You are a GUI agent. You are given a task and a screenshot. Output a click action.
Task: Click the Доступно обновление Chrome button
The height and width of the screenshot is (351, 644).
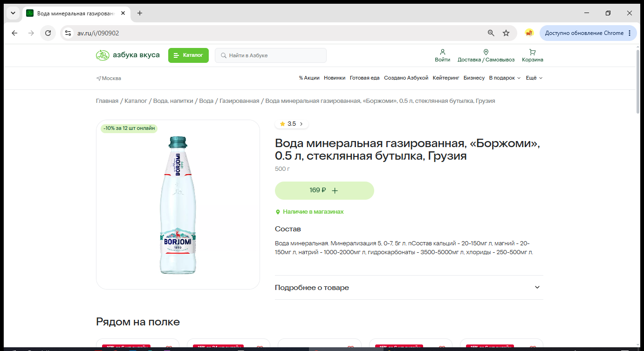pyautogui.click(x=588, y=33)
